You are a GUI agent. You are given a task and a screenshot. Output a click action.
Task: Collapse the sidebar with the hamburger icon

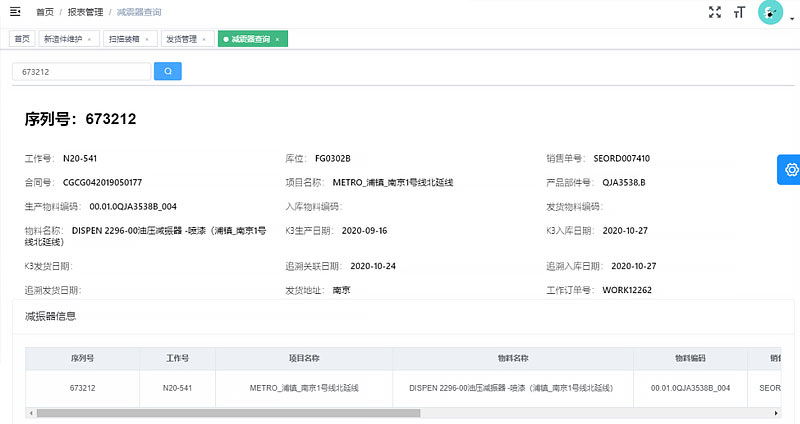[15, 12]
